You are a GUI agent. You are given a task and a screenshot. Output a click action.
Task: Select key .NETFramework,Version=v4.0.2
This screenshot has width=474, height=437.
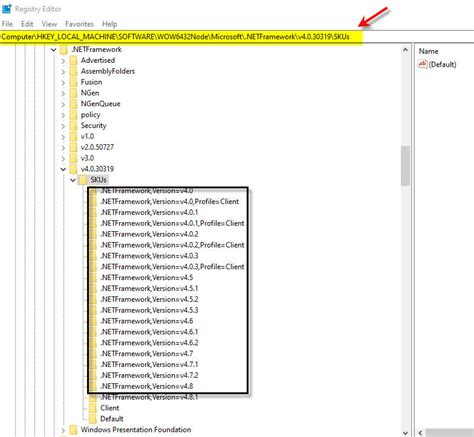149,234
